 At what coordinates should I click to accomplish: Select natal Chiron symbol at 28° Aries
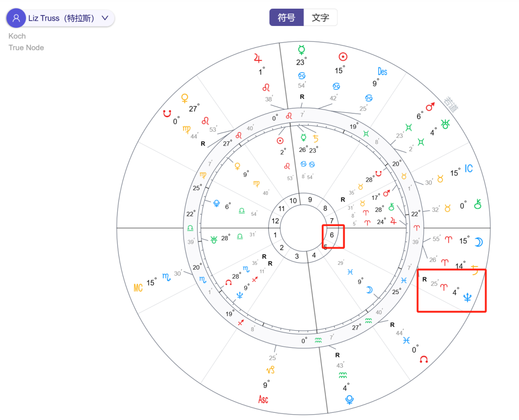click(x=391, y=207)
